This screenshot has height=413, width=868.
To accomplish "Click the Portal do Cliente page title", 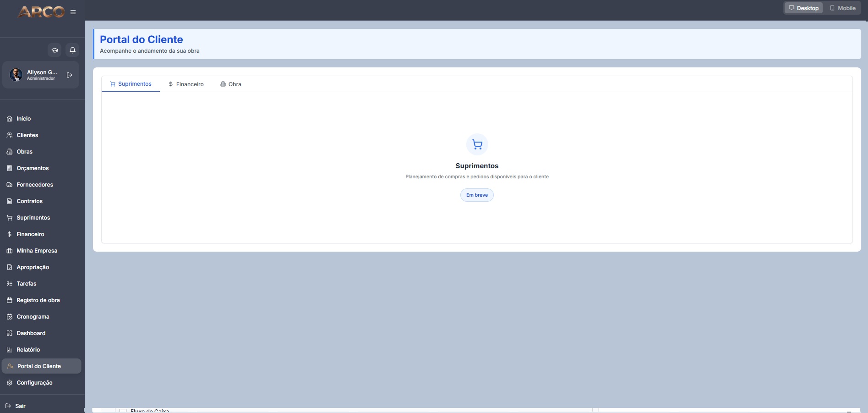I will (x=142, y=39).
